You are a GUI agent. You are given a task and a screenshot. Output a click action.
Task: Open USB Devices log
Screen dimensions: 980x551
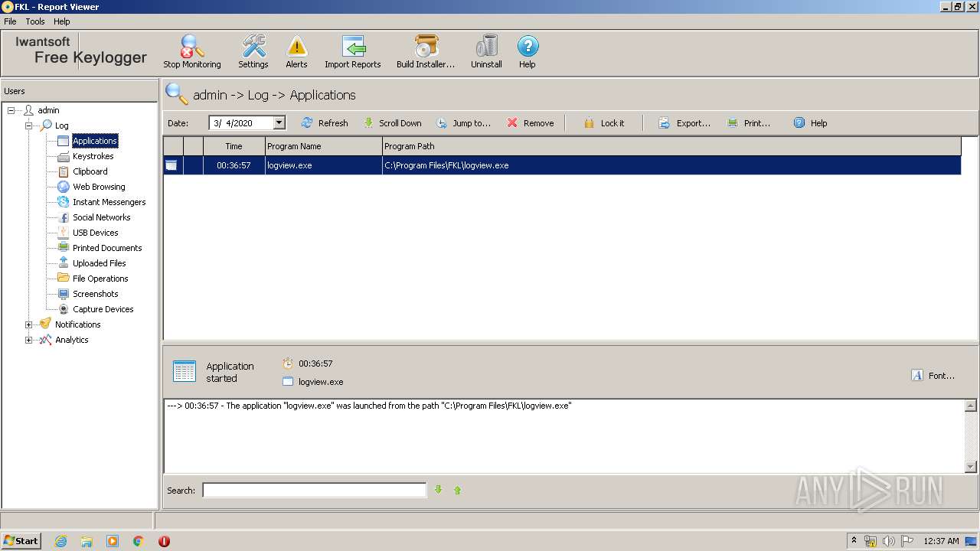[x=95, y=233]
